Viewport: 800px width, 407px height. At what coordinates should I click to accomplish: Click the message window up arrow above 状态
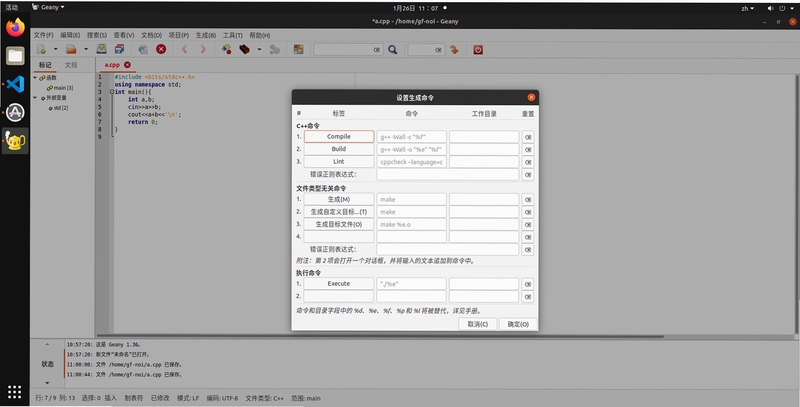(47, 344)
